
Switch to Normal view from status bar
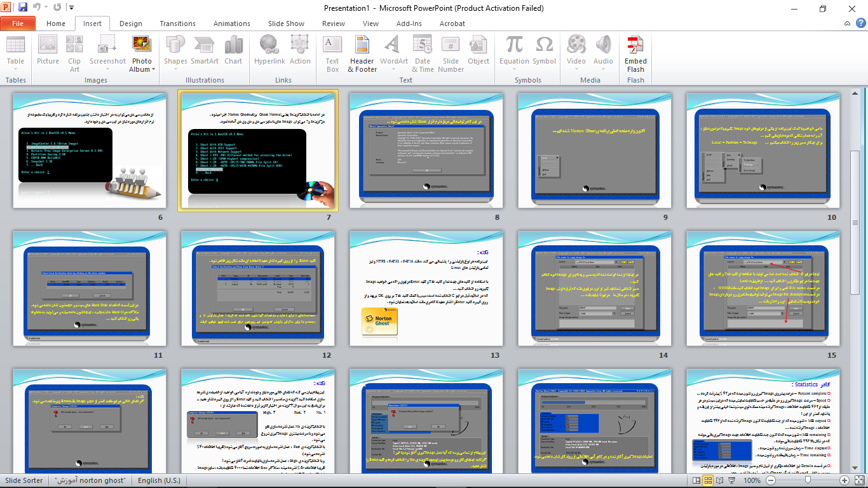[698, 480]
